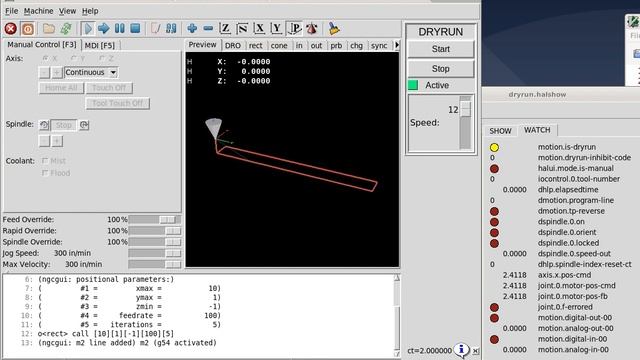Click spindle clockwise rotation icon

84,125
